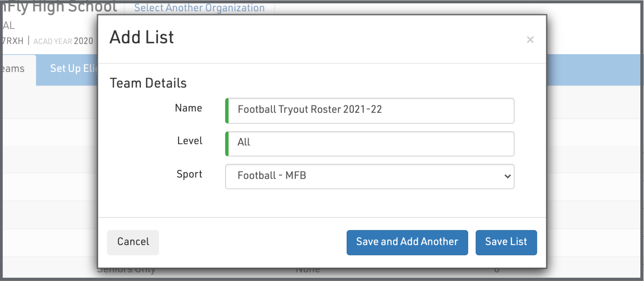Click the chevron arrow on Sport selector
The height and width of the screenshot is (281, 644).
(507, 177)
